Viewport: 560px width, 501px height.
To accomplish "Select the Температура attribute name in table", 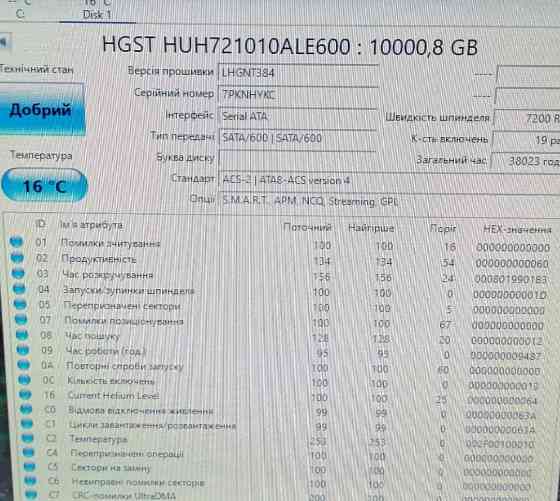I will [x=99, y=439].
